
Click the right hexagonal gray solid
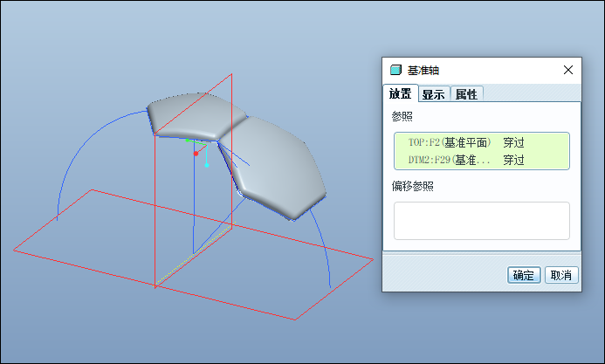(276, 166)
